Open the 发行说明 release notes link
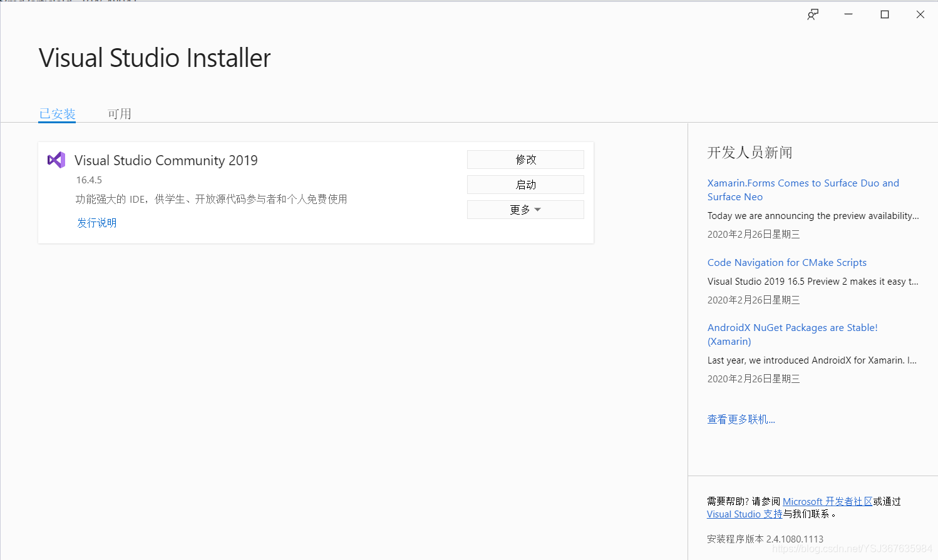This screenshot has width=938, height=560. (97, 223)
